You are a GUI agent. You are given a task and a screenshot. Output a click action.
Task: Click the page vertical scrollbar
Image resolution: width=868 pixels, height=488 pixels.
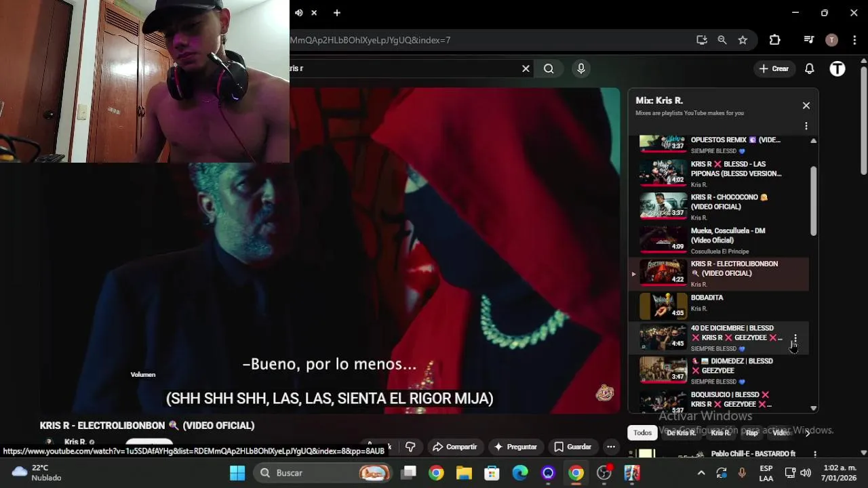[x=863, y=121]
